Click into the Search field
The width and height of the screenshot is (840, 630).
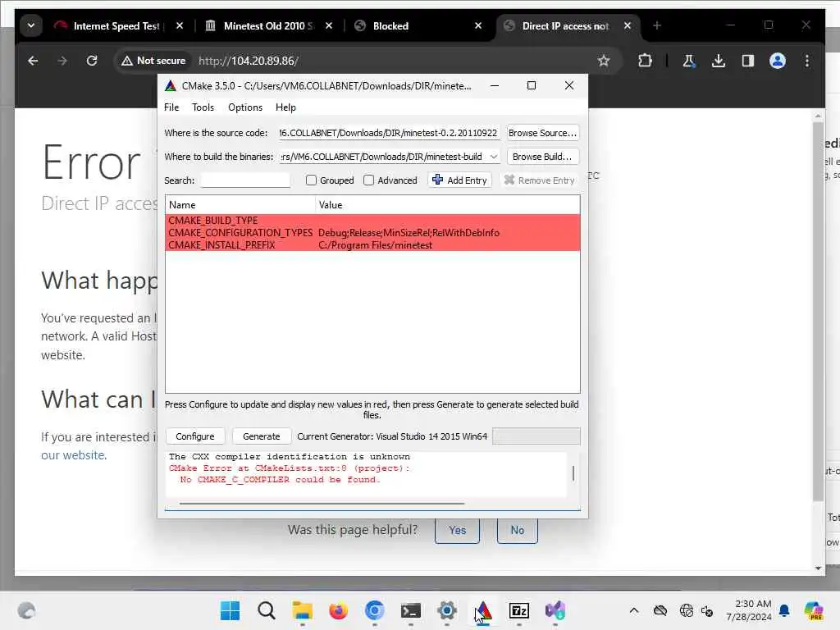(x=244, y=180)
